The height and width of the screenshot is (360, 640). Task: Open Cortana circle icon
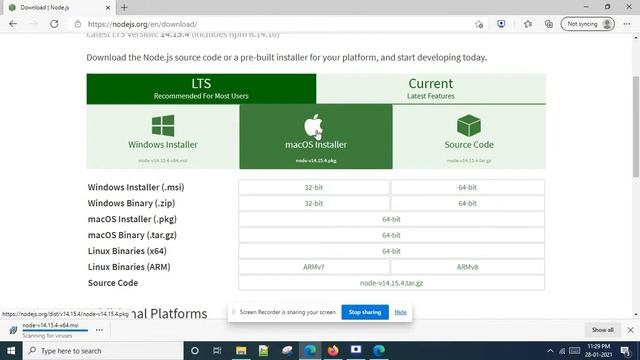195,351
